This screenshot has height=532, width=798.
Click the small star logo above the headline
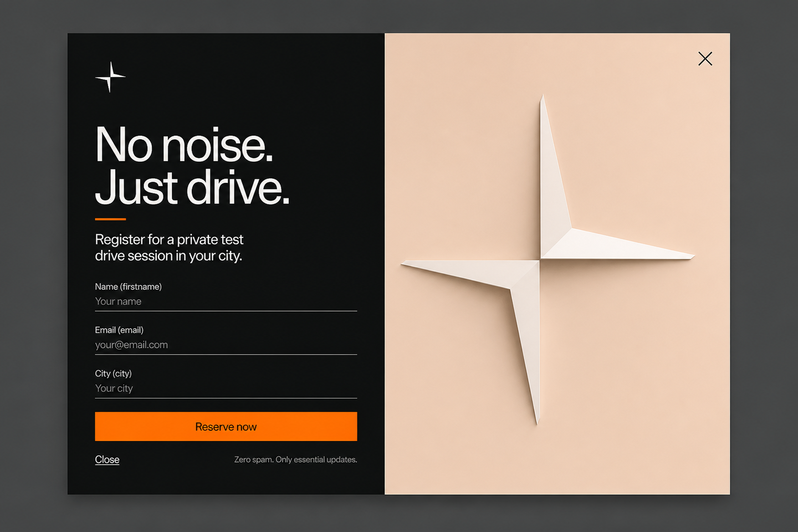pyautogui.click(x=110, y=77)
